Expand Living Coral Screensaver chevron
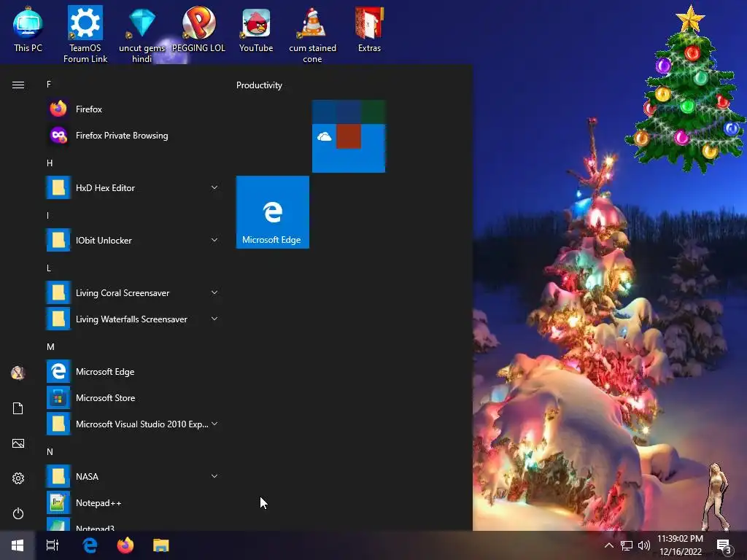Screen dimensions: 747x560 [214, 292]
